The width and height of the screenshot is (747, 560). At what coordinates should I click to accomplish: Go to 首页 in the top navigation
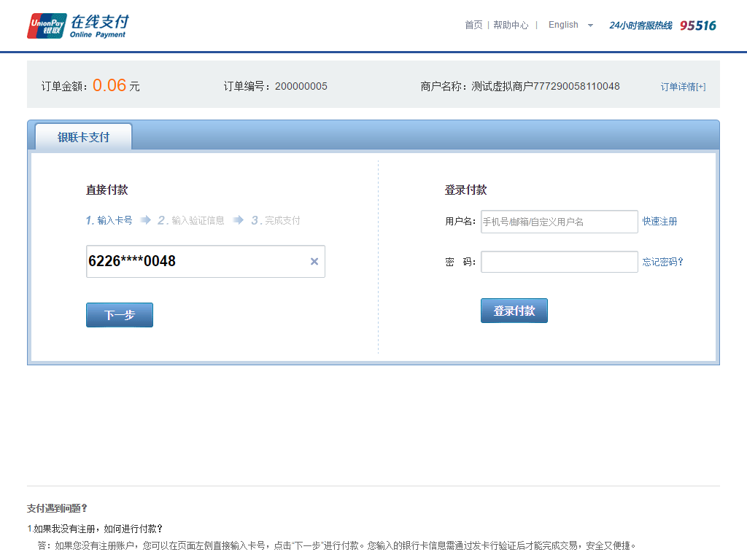(x=473, y=25)
